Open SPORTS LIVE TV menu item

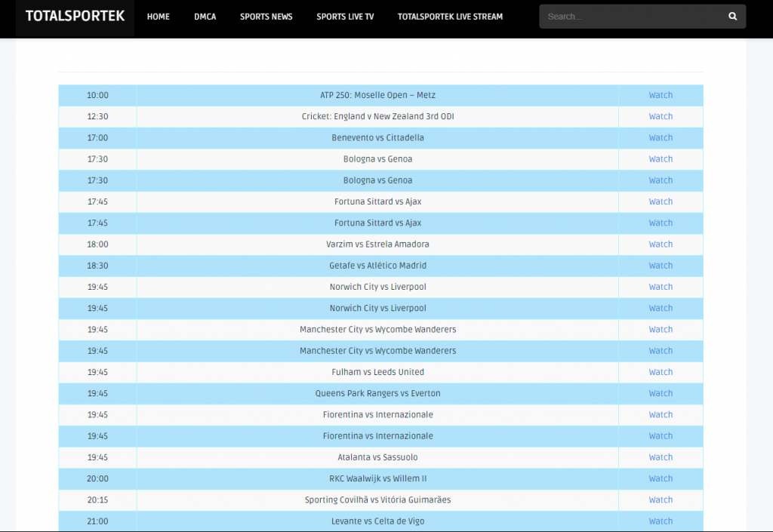(x=345, y=17)
